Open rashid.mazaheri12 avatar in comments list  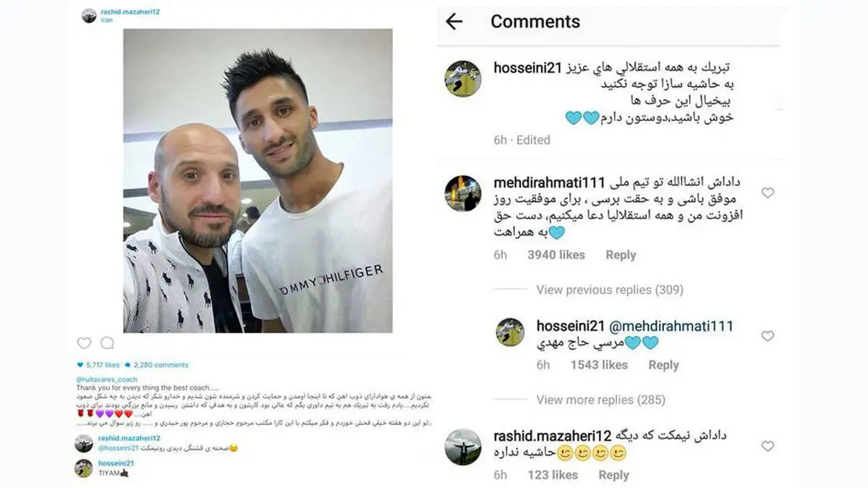pos(463,447)
